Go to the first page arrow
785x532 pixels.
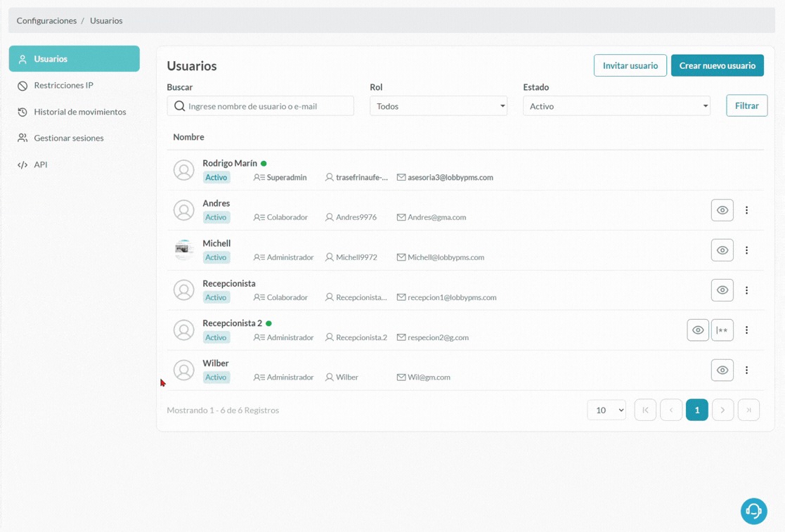pyautogui.click(x=645, y=410)
